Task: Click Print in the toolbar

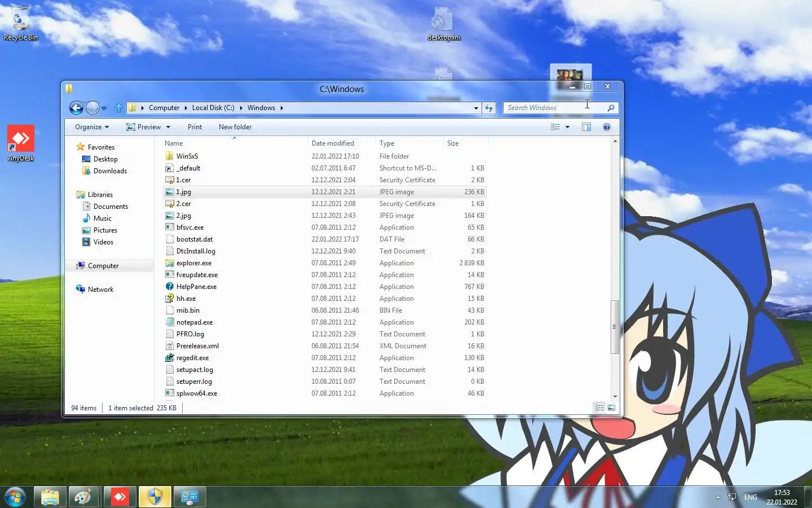Action: point(195,127)
